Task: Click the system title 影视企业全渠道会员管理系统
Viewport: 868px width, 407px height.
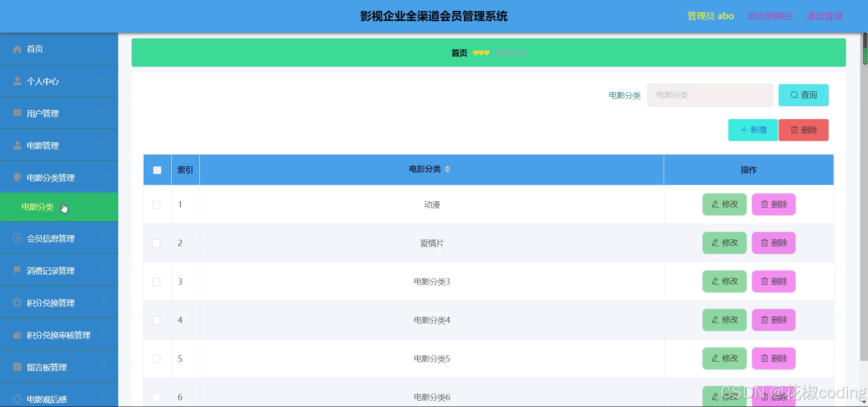Action: coord(434,16)
